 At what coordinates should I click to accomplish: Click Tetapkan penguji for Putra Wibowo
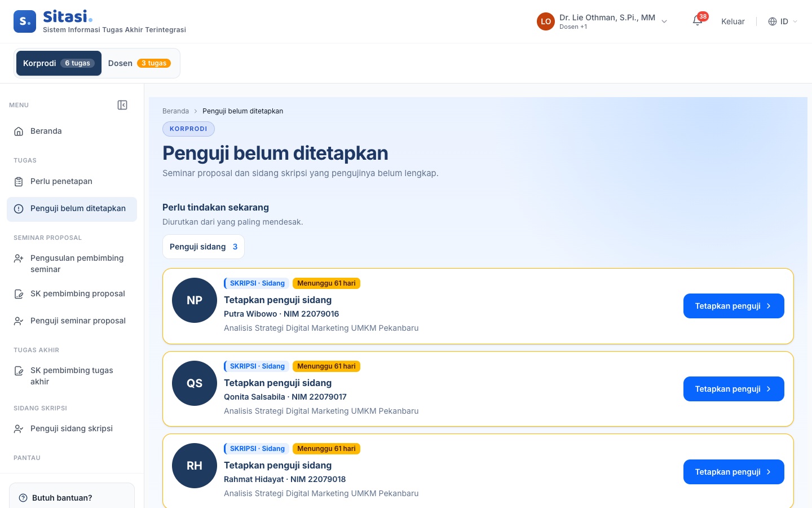tap(734, 306)
